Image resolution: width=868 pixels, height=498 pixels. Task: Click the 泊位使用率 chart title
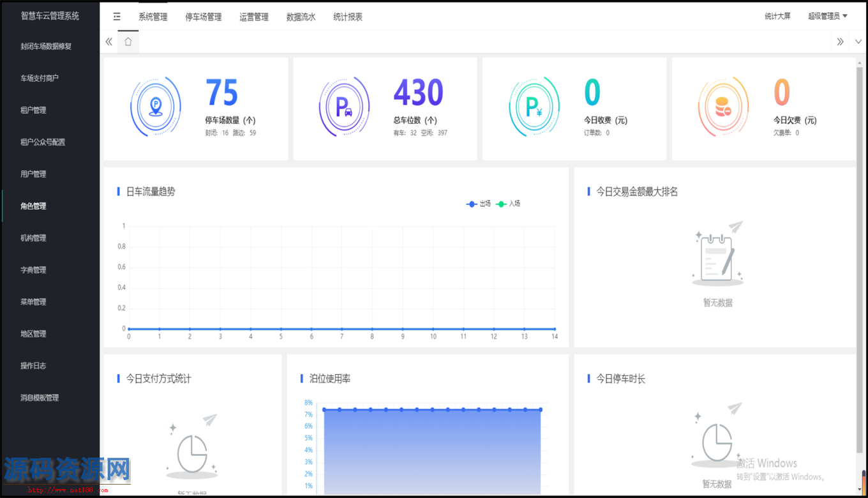tap(330, 379)
